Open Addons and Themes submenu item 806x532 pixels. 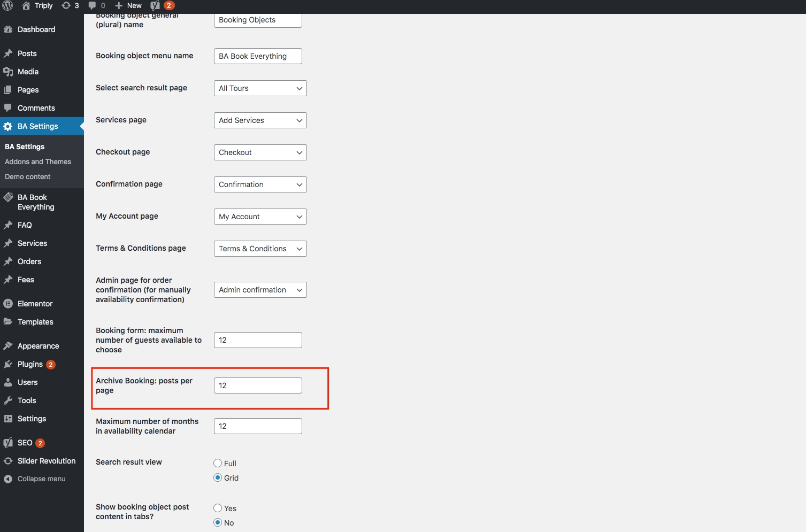(x=38, y=161)
